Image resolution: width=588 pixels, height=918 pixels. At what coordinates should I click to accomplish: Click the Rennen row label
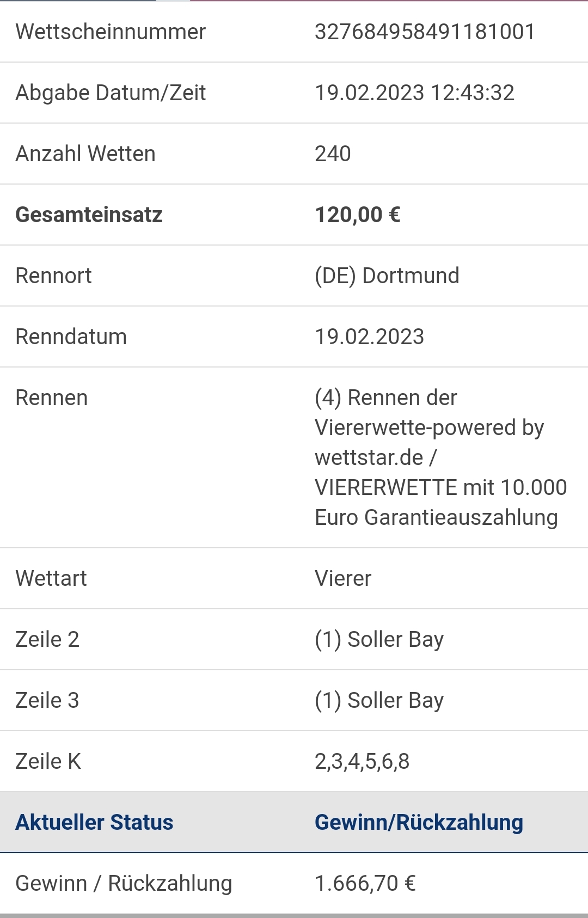coord(52,397)
